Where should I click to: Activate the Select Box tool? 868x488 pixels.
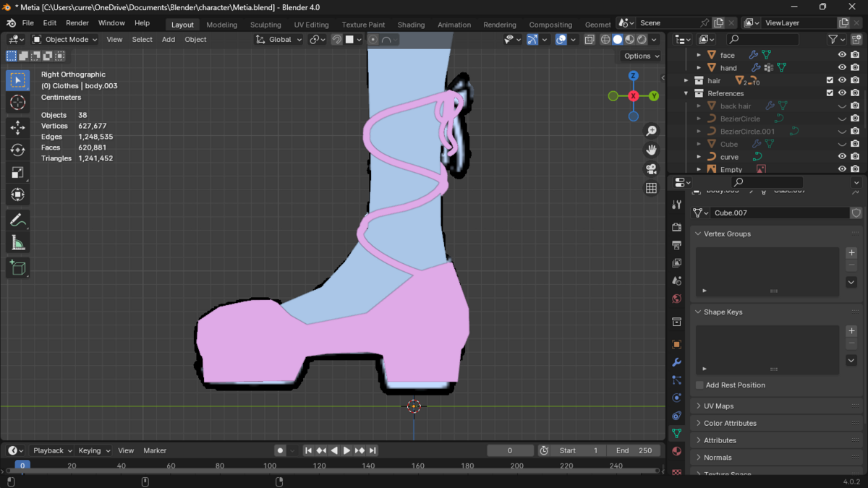pyautogui.click(x=18, y=80)
